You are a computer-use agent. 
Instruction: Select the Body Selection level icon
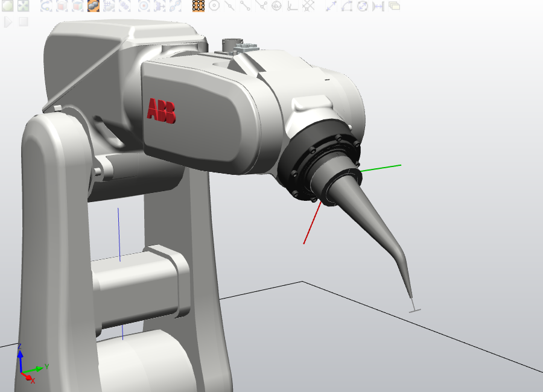coord(78,5)
